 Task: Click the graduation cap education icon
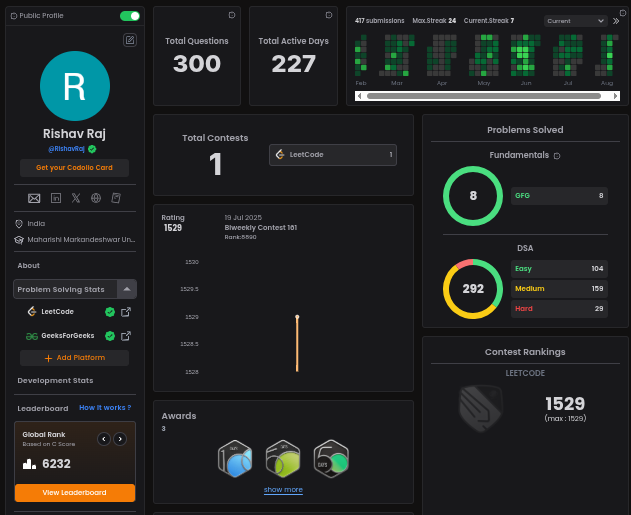(x=19, y=240)
